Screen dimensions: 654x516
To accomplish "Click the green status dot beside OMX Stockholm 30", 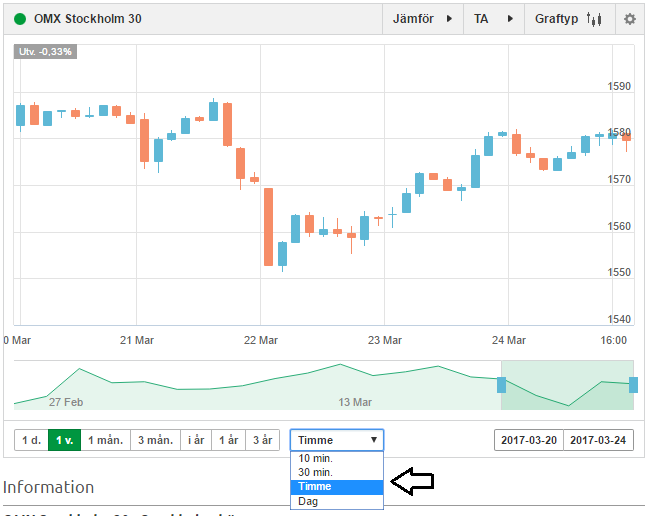I will click(x=20, y=19).
